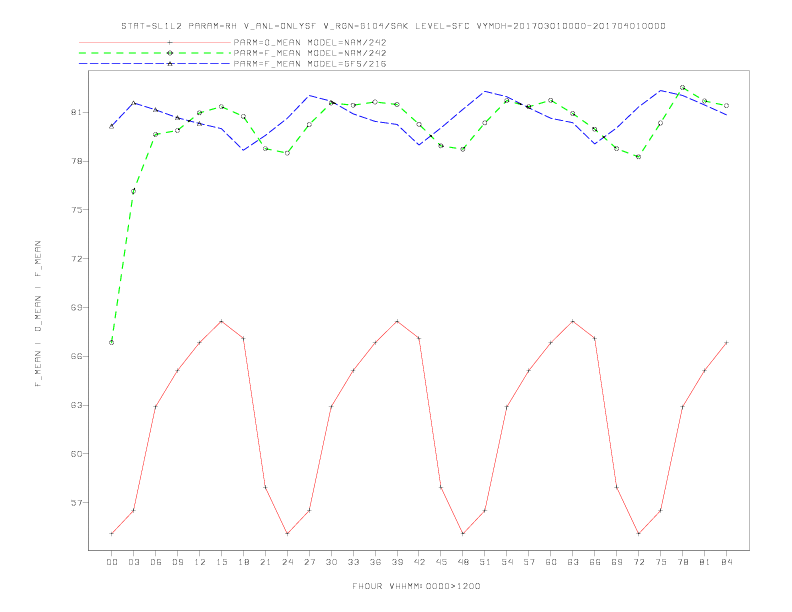Image resolution: width=792 pixels, height=612 pixels.
Task: Click the blue triangle data point at hour 00
Action: pyautogui.click(x=112, y=126)
